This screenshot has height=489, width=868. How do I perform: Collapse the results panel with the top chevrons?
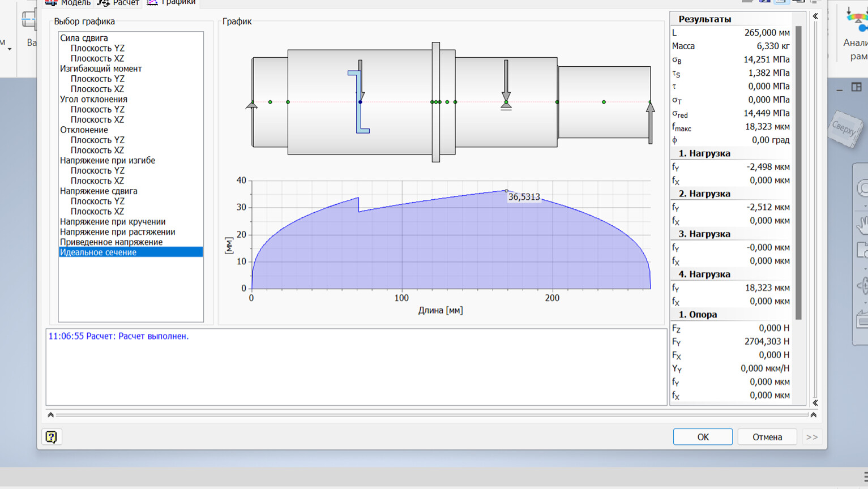pyautogui.click(x=815, y=16)
